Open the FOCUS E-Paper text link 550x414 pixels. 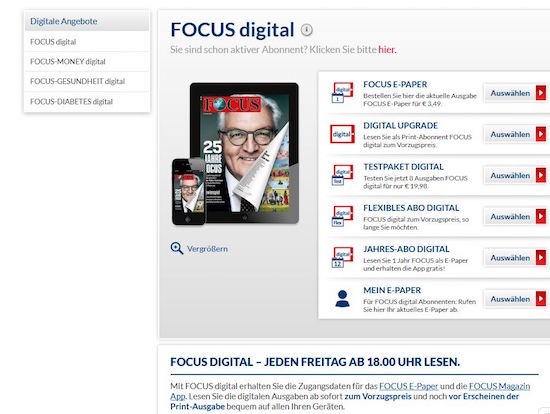(x=409, y=386)
